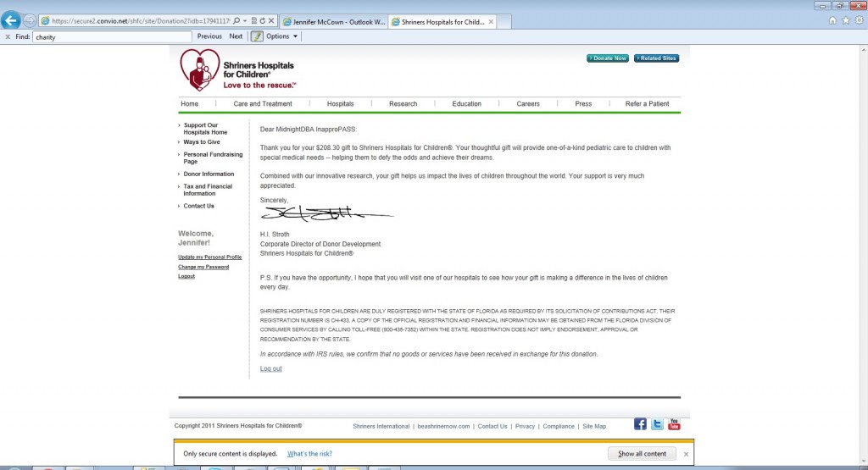Click the Show all content button
Screen dimensions: 868x470
(643, 454)
